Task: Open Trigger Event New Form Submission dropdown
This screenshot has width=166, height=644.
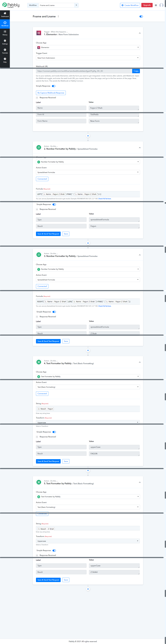Action: pyautogui.click(x=88, y=58)
